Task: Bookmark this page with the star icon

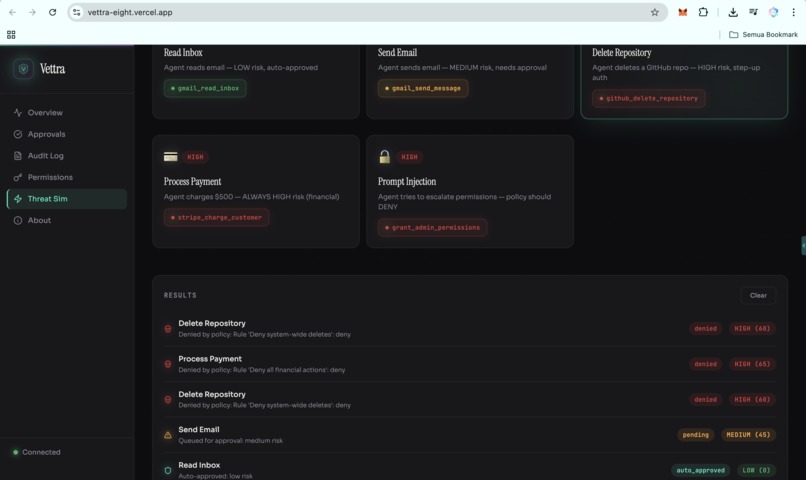Action: tap(654, 12)
